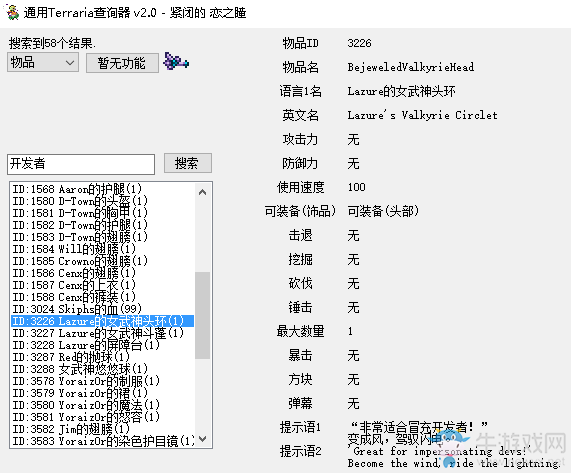Click the 搜索 button

[x=188, y=163]
